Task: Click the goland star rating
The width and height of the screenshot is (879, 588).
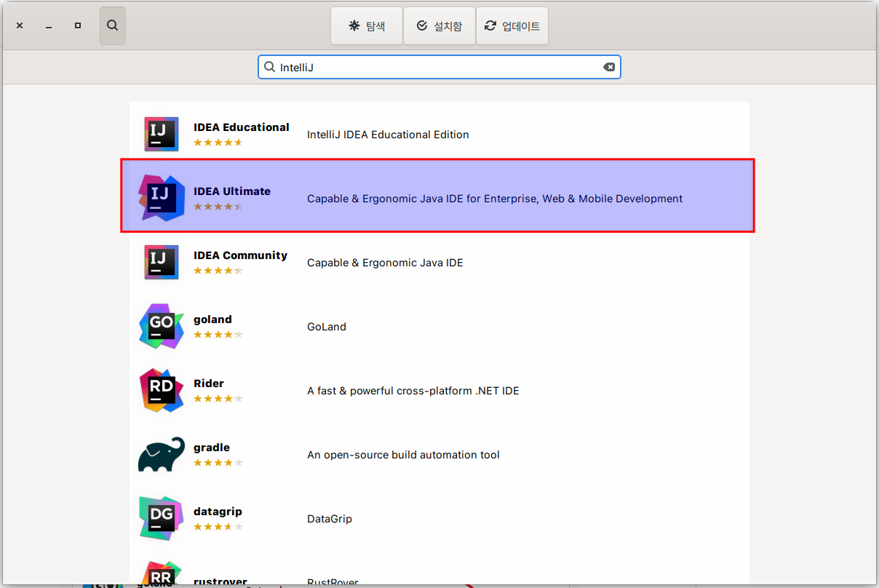Action: pyautogui.click(x=218, y=335)
